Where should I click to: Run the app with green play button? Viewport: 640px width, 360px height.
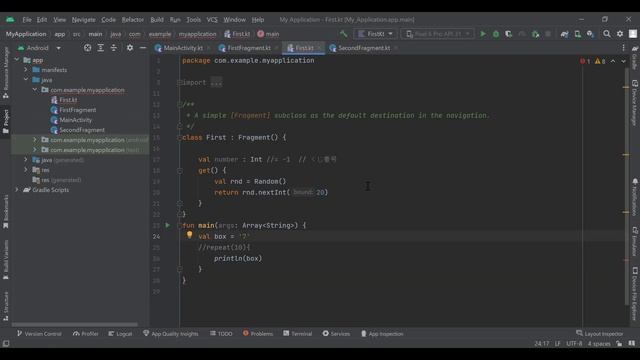click(x=483, y=34)
